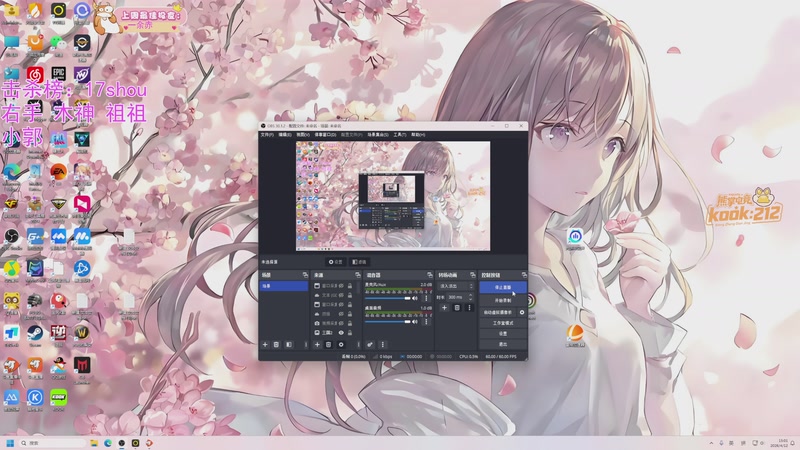The height and width of the screenshot is (450, 800).
Task: Decrease transition duration with down arrow
Action: tap(470, 299)
